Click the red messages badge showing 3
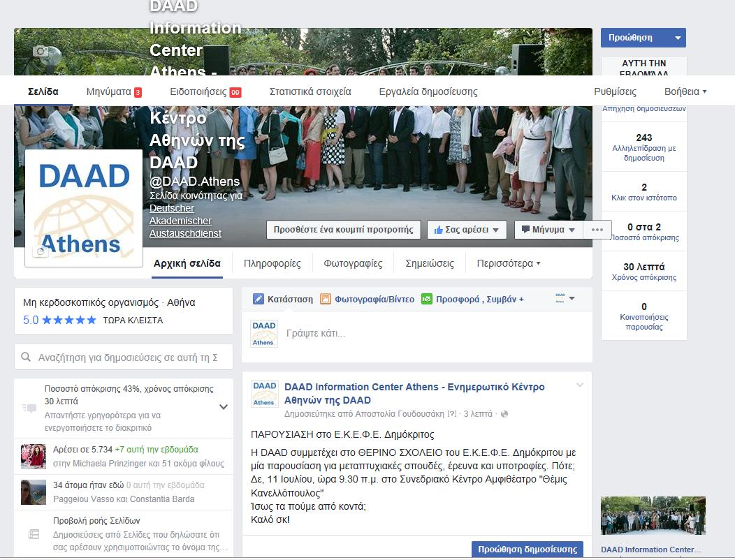Viewport: 735px width, 560px height. 138,92
